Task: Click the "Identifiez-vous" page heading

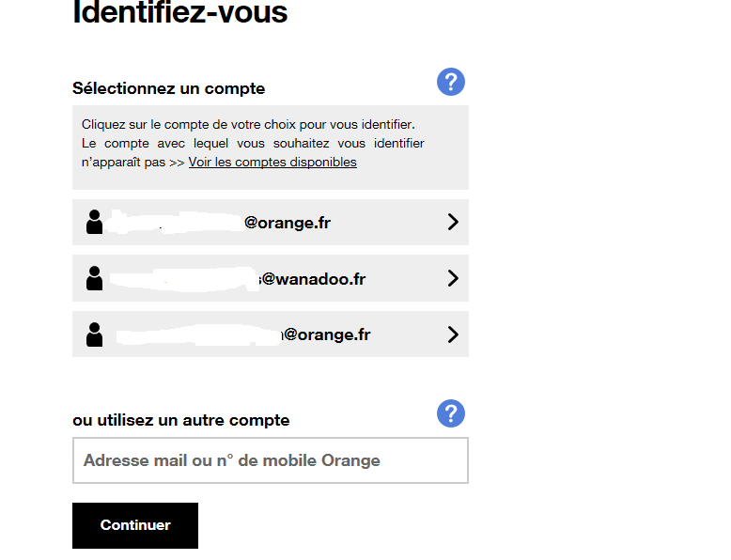Action: (x=180, y=13)
